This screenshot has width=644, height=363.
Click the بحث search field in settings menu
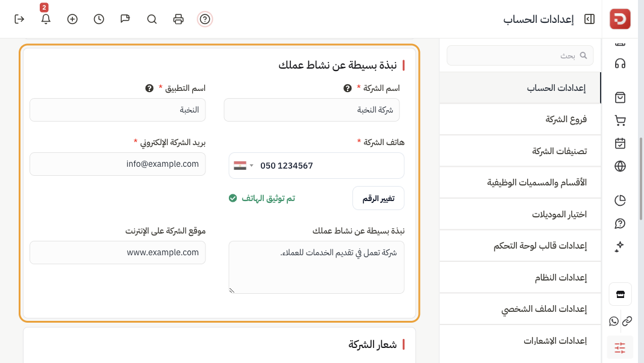coord(520,55)
